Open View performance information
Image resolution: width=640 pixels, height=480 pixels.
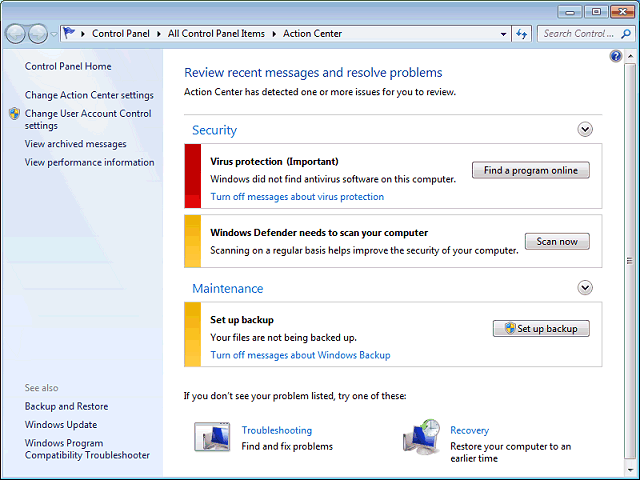tap(89, 162)
